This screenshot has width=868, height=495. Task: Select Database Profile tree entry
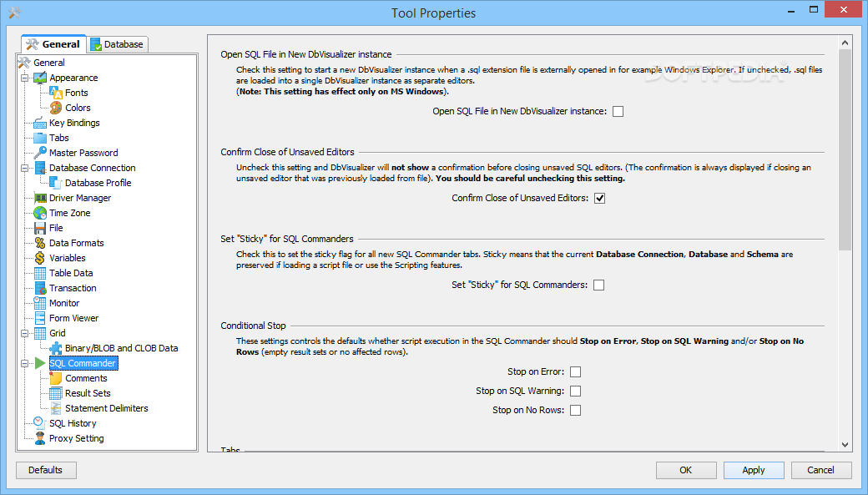pos(98,182)
